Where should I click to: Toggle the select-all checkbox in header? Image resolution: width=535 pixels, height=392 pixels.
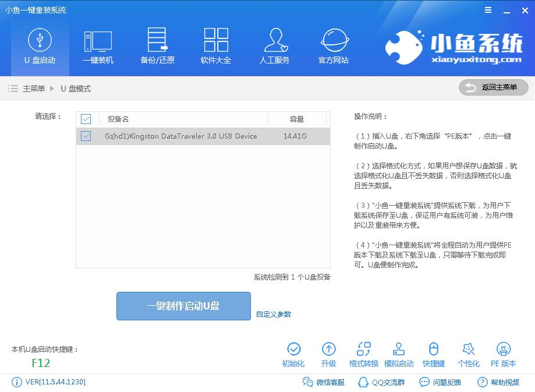tap(86, 119)
